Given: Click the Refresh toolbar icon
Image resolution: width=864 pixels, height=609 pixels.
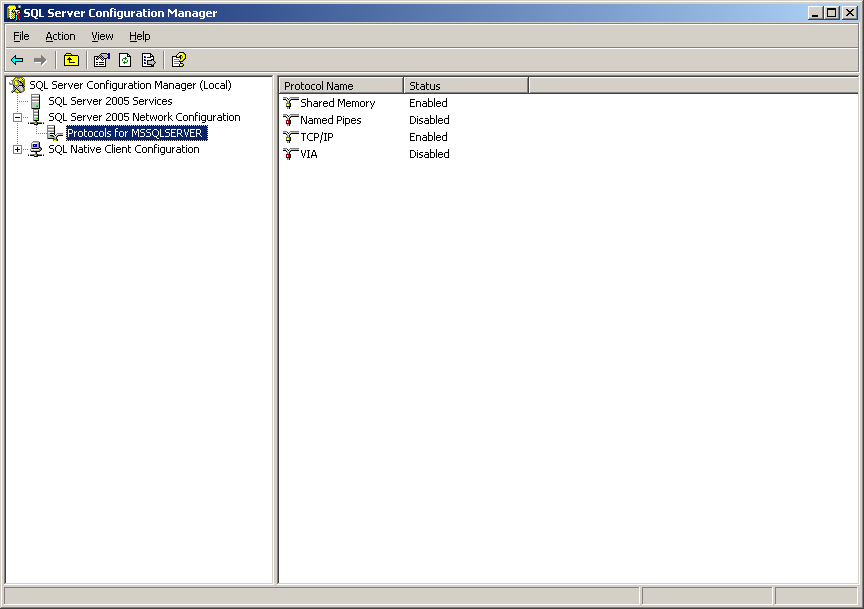Looking at the screenshot, I should click(125, 60).
